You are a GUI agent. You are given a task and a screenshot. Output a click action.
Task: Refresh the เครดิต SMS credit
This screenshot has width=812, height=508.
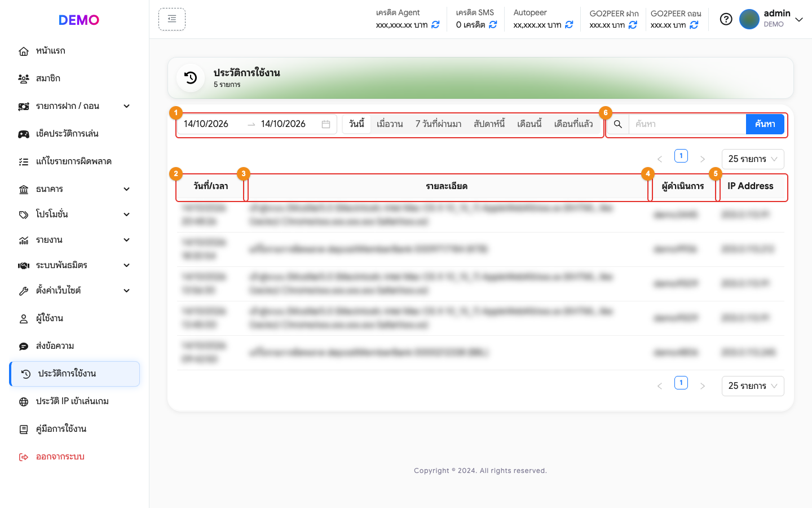click(493, 25)
